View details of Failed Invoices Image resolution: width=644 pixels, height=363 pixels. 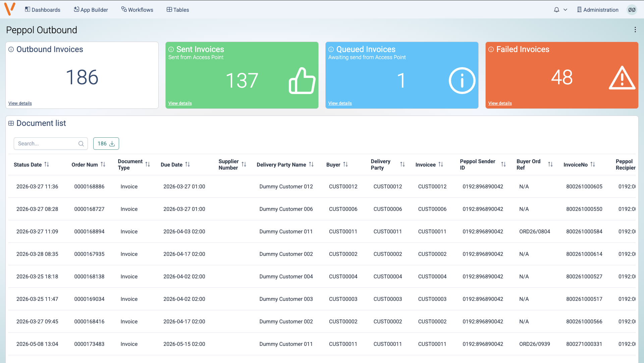[500, 103]
